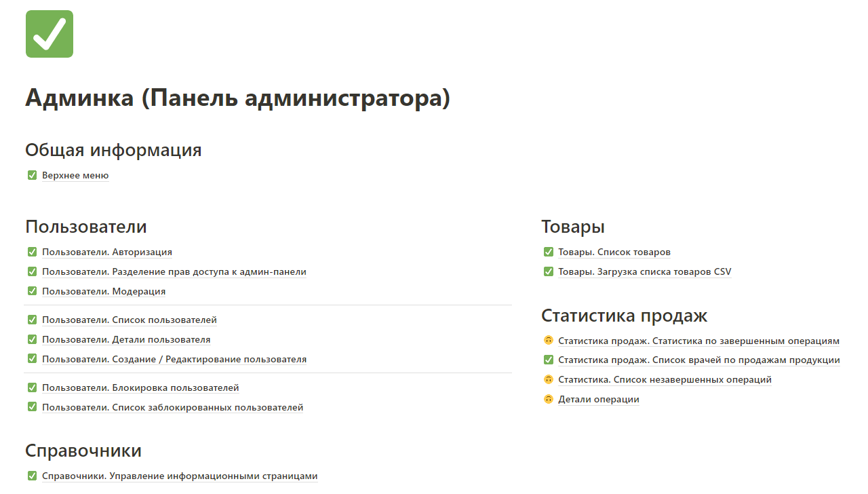The height and width of the screenshot is (494, 868).
Task: Click yellow face emoji beside Статистика по завершенным операциям
Action: (x=549, y=341)
